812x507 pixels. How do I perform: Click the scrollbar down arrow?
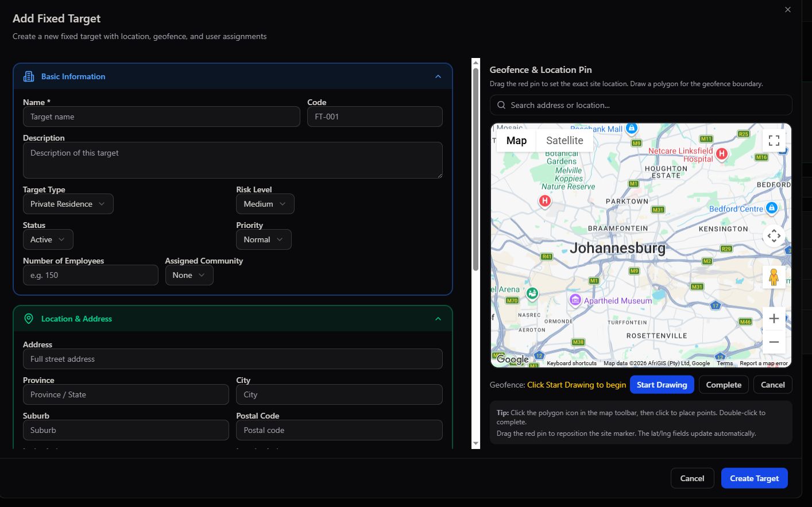click(x=475, y=444)
